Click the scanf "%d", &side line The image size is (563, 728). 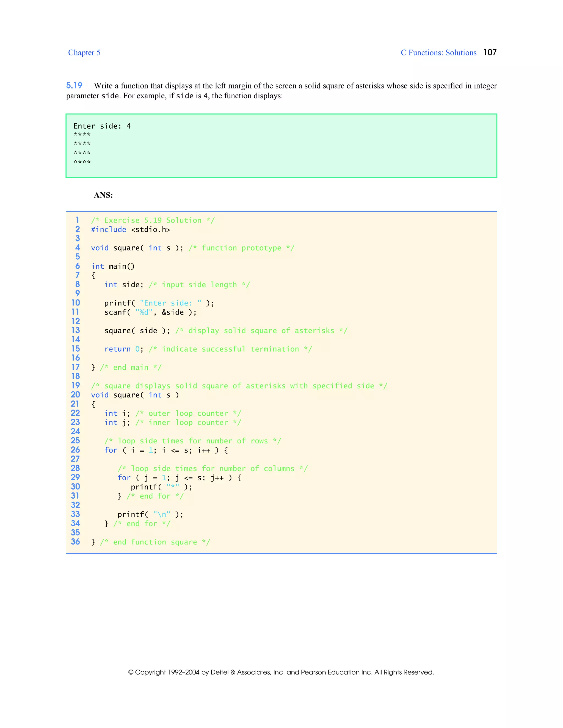pyautogui.click(x=150, y=312)
